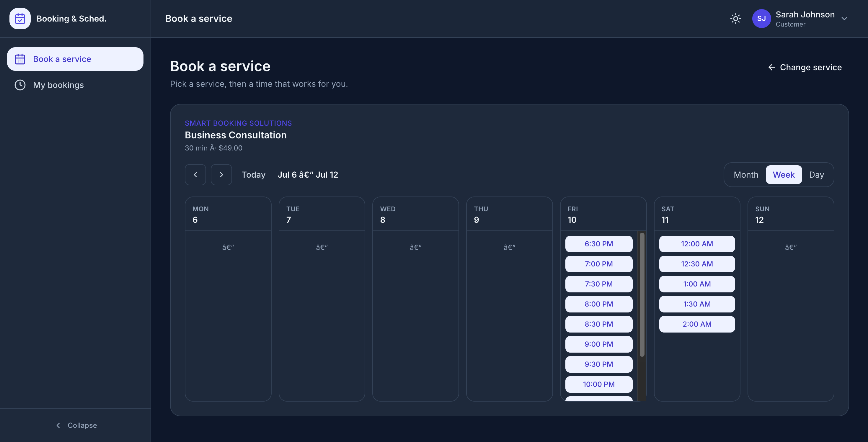Click the Smart Booking Solutions provider label
This screenshot has height=442, width=868.
point(238,123)
